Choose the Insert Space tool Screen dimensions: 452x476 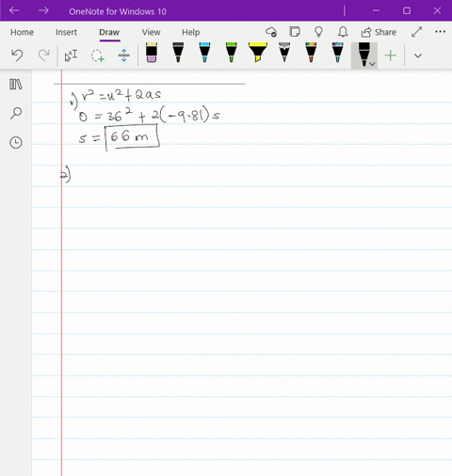124,56
